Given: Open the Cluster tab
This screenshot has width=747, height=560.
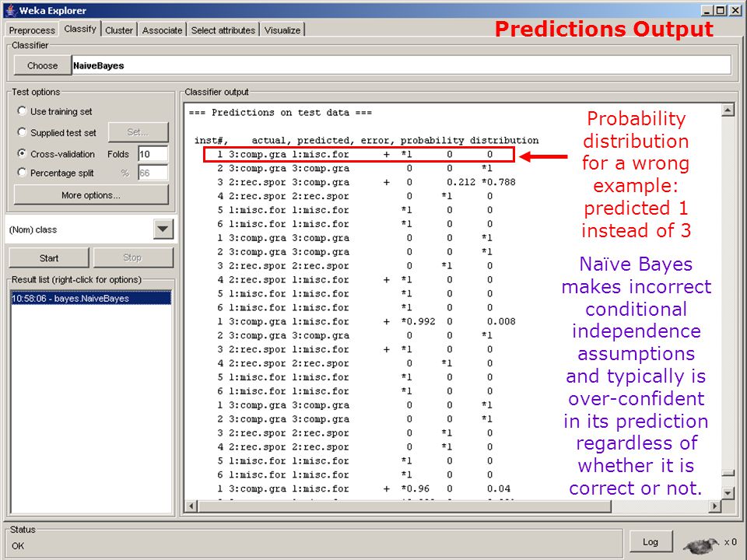Looking at the screenshot, I should point(119,30).
